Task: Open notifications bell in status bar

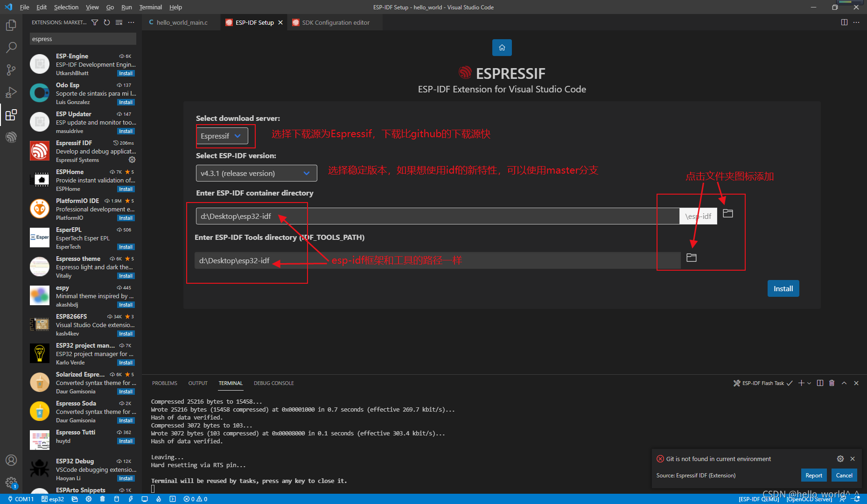Action: click(x=857, y=499)
